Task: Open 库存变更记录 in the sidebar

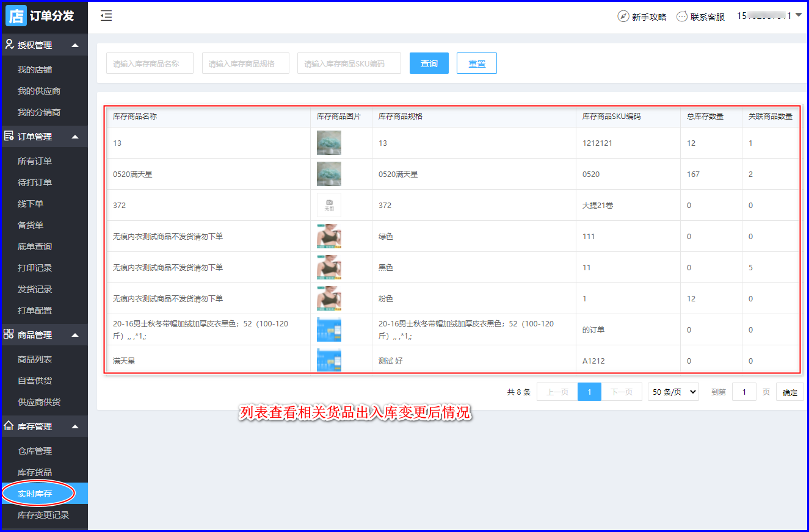Action: pos(43,515)
